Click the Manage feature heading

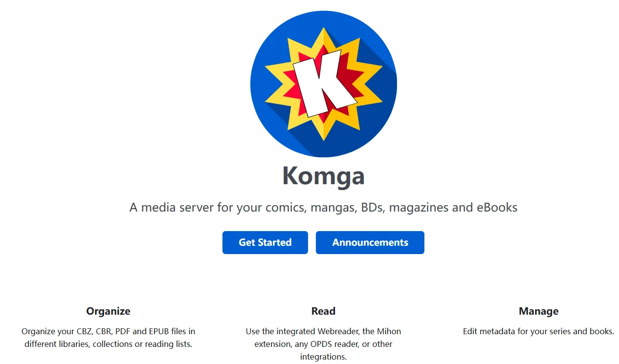point(538,311)
